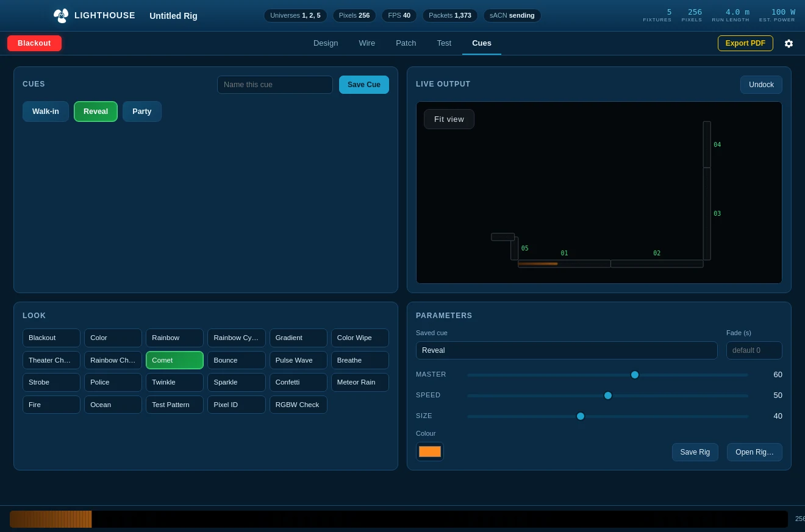Activate the Reveal cue
The height and width of the screenshot is (532, 805).
96,112
